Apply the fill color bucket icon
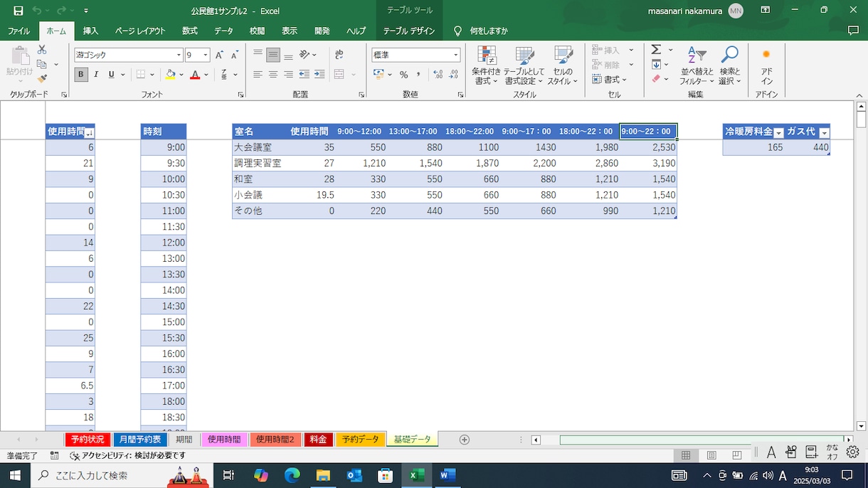868x488 pixels. pos(170,75)
